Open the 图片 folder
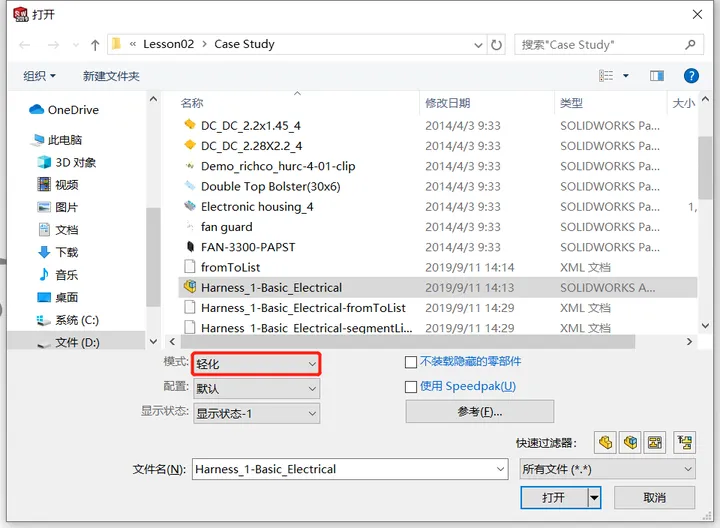 click(58, 208)
